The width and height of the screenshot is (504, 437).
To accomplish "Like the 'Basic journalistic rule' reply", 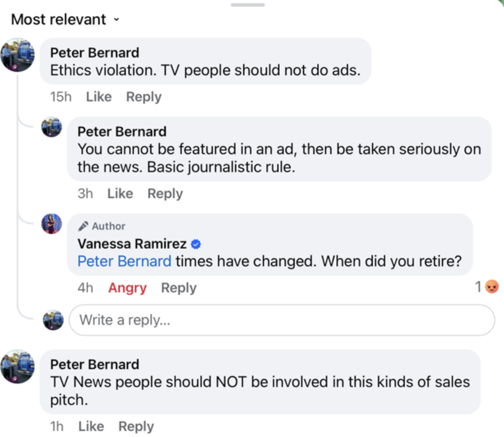I will click(x=120, y=193).
